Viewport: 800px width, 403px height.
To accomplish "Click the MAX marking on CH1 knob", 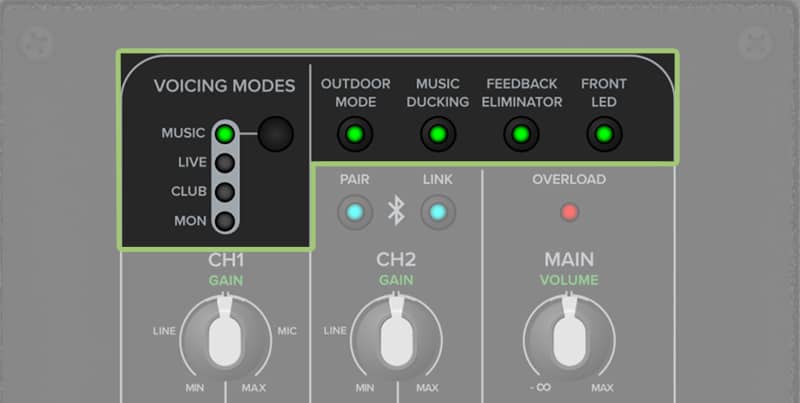I will click(x=254, y=388).
